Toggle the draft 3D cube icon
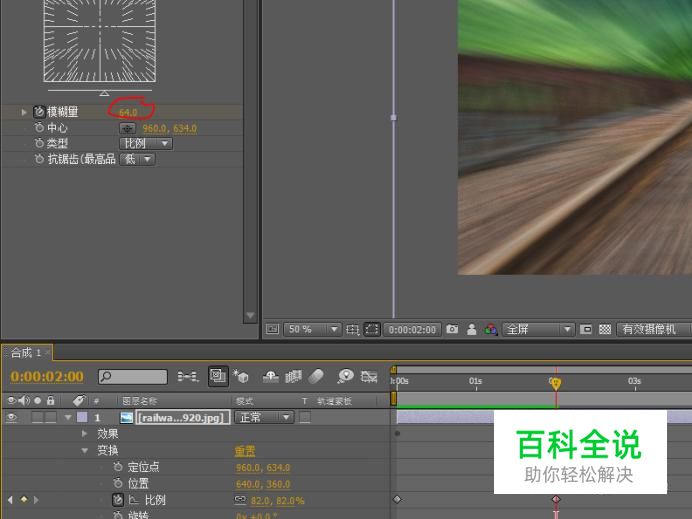 241,376
